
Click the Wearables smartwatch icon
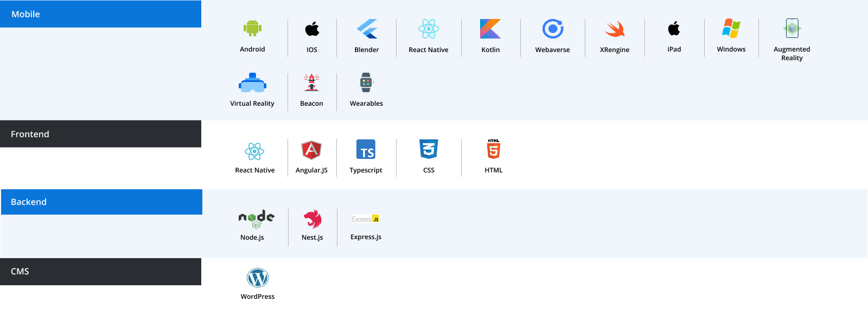click(x=366, y=82)
